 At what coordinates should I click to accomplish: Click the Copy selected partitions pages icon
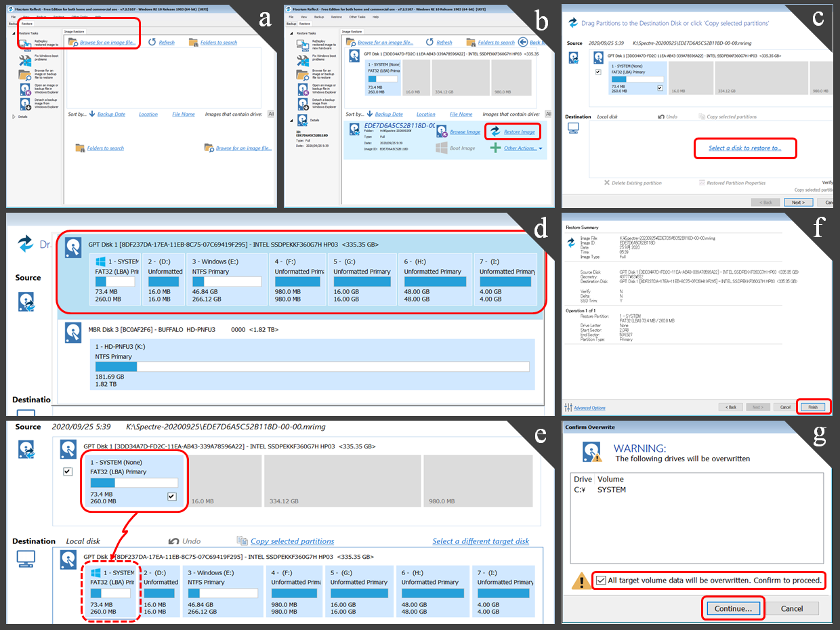tap(243, 541)
